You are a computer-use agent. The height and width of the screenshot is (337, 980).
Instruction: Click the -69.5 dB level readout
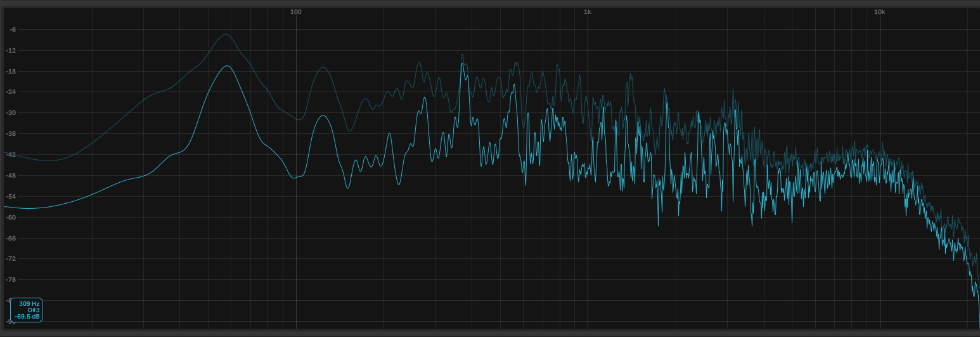[x=28, y=315]
